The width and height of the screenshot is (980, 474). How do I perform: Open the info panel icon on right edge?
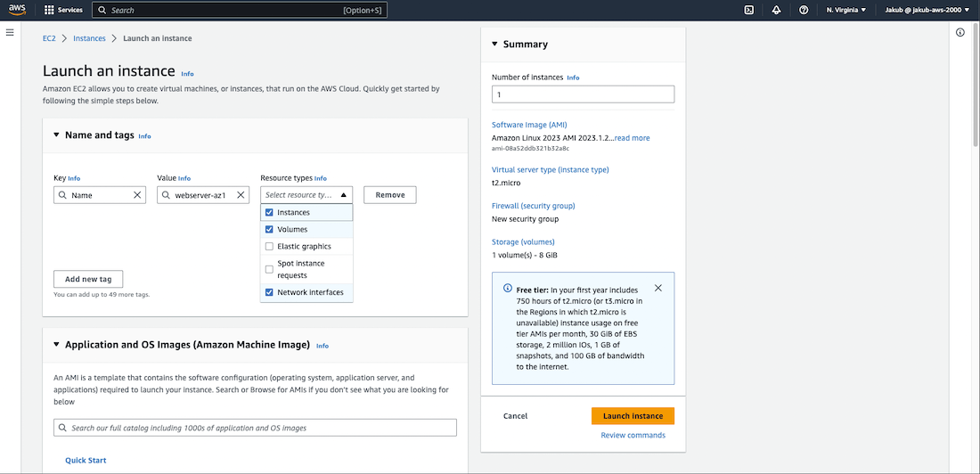point(960,32)
